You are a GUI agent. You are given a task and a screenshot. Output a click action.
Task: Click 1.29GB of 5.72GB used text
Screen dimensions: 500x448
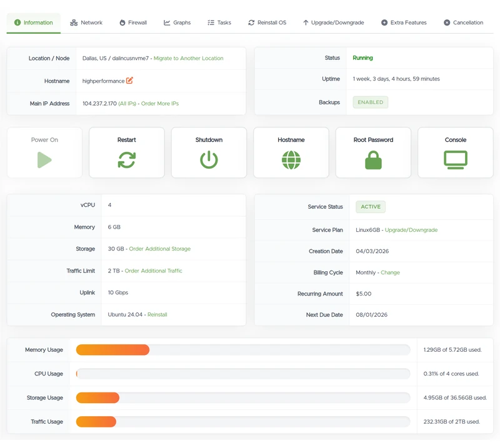coord(452,350)
